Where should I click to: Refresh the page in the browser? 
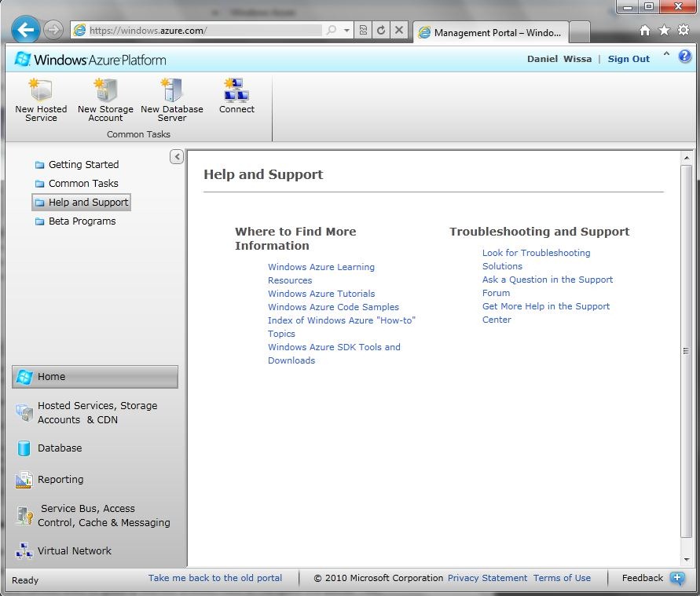(381, 30)
